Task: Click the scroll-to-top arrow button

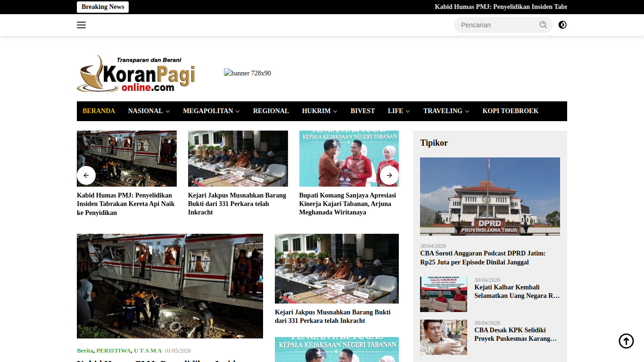Action: pos(626,341)
